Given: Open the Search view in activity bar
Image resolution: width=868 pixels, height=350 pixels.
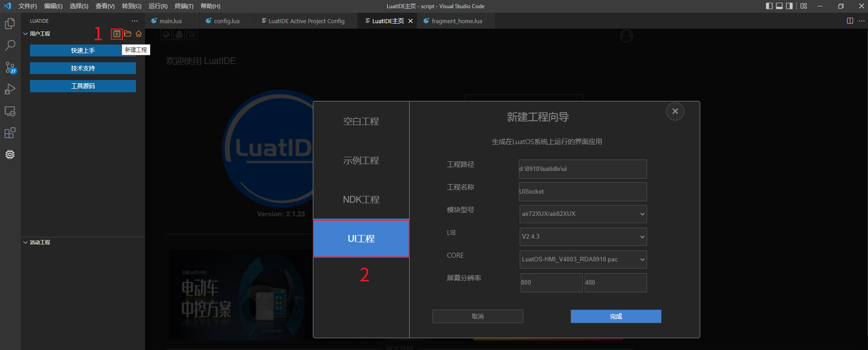Looking at the screenshot, I should click(x=10, y=45).
